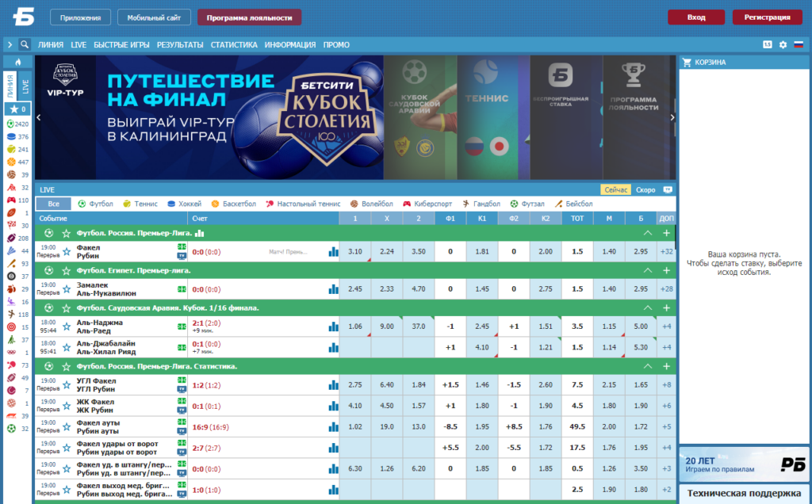
Task: Switch to Скоро upcoming filter
Action: point(645,190)
